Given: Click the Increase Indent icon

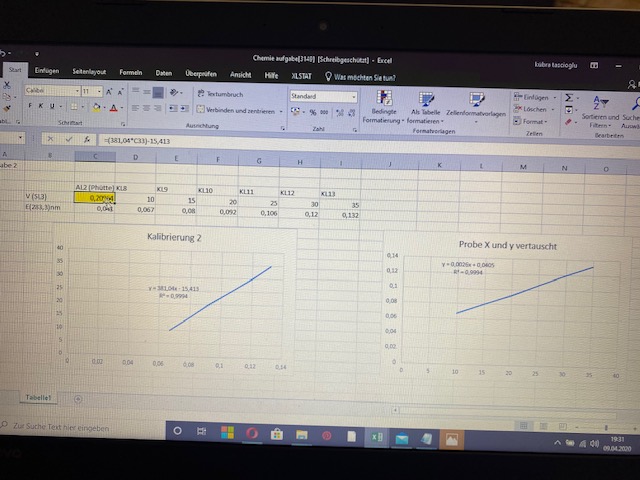Looking at the screenshot, I should (x=185, y=109).
